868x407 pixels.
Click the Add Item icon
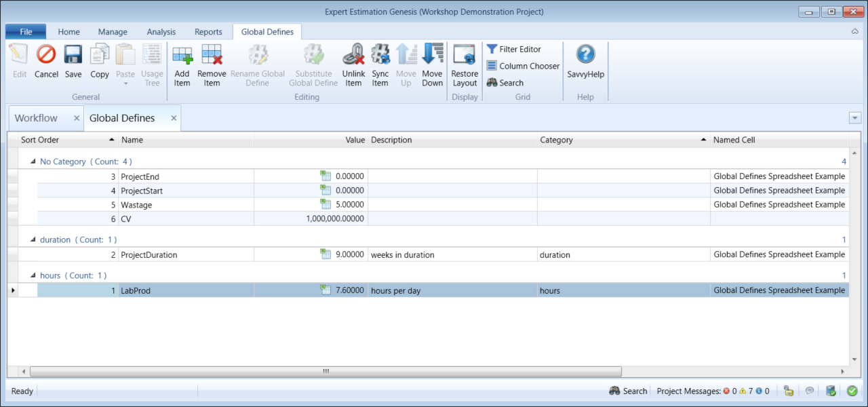click(x=182, y=55)
